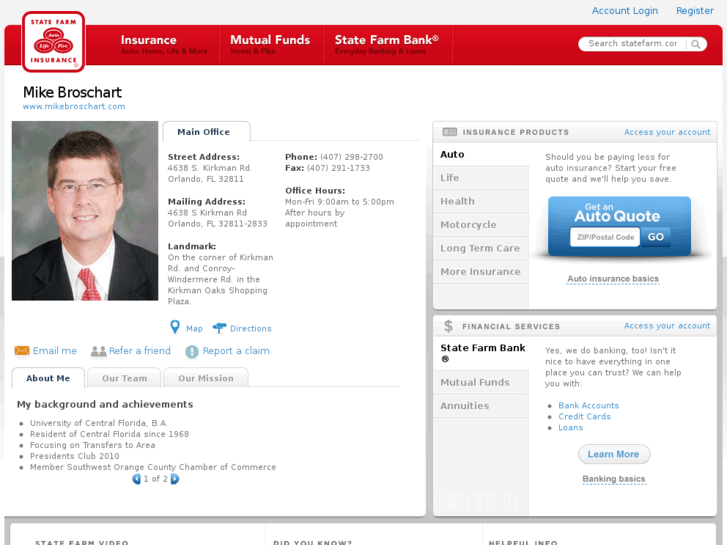
Task: Click the Email me link
Action: tap(55, 351)
